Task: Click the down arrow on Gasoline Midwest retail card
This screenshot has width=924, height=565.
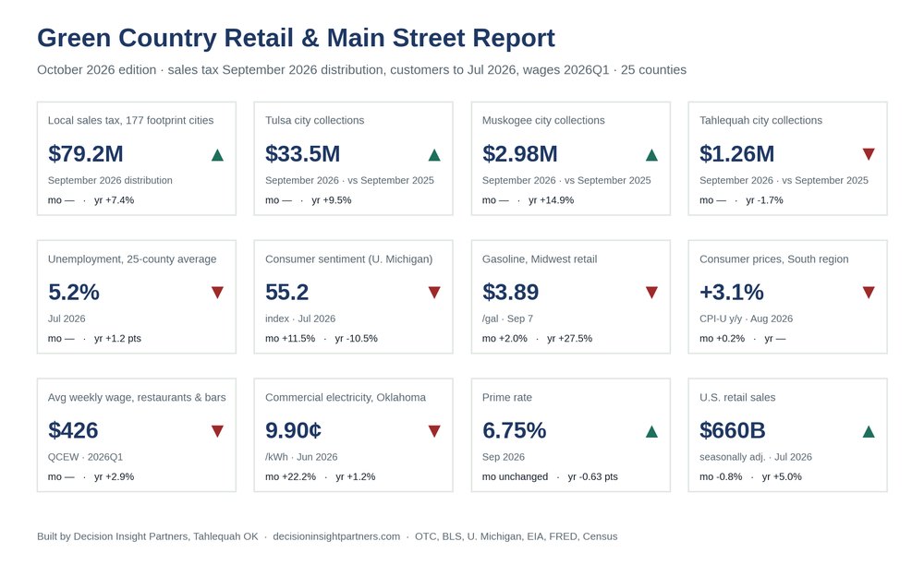Action: click(x=651, y=293)
